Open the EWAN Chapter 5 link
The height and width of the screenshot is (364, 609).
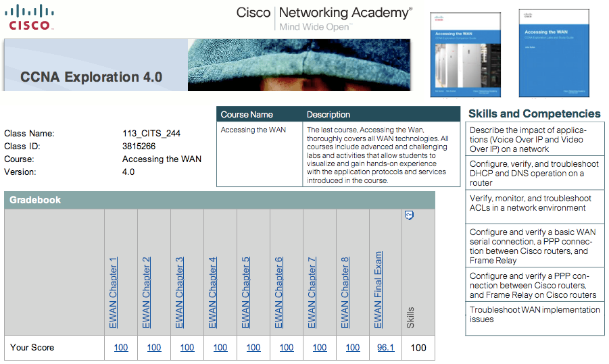pos(245,292)
